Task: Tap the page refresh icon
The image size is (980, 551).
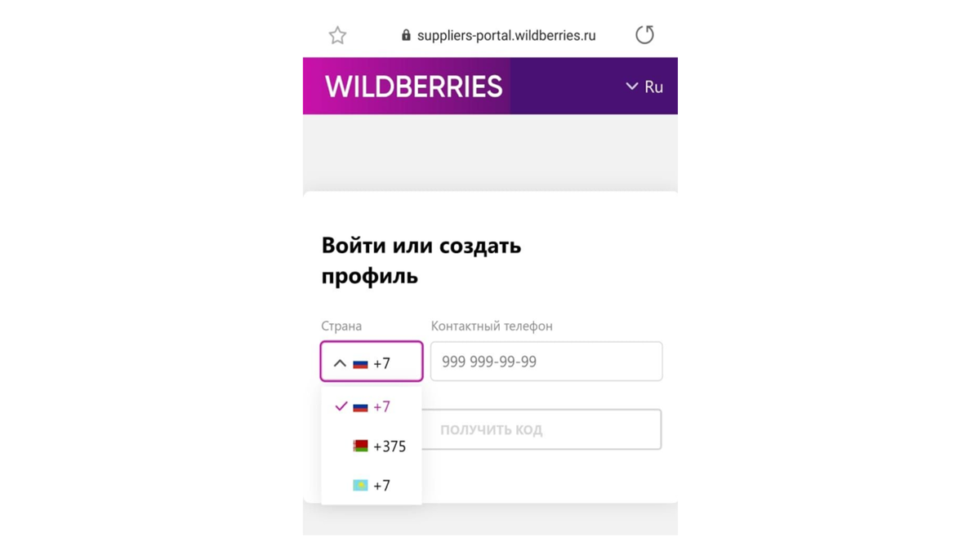Action: (x=644, y=35)
